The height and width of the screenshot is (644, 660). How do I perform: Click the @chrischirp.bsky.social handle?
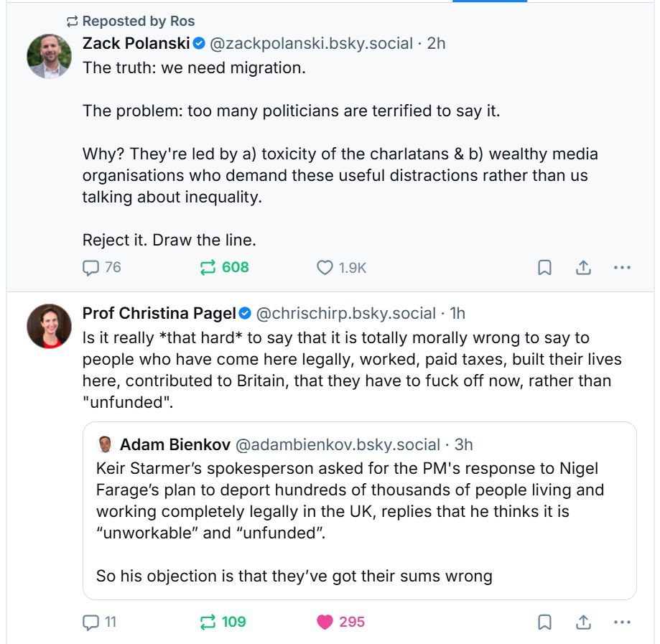click(346, 314)
